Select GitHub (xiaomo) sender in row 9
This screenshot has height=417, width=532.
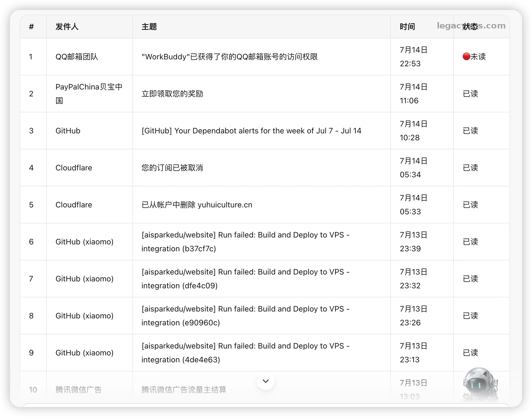pyautogui.click(x=85, y=353)
